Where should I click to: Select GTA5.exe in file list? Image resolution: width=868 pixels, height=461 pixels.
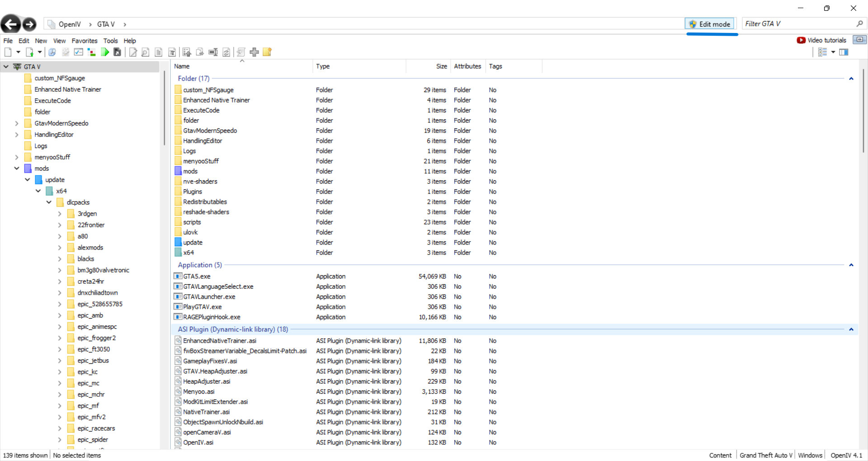[x=197, y=277]
